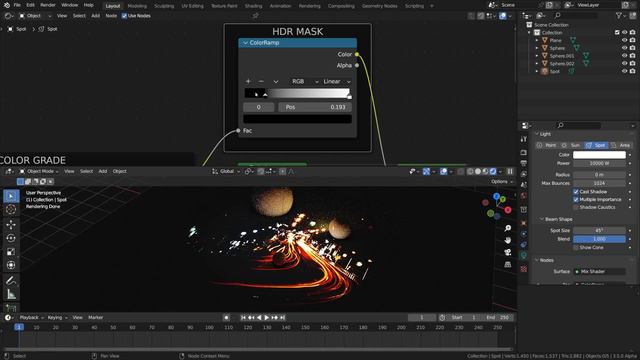Jump to the end frame in timeline
640x360 pixels.
point(282,318)
